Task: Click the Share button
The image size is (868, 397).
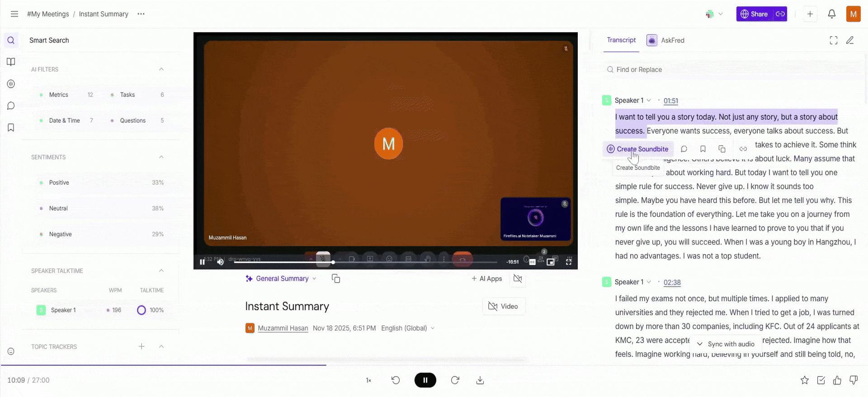Action: (755, 14)
